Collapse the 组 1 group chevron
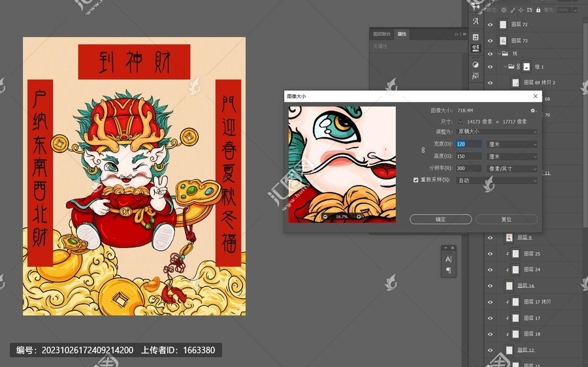588x367 pixels. coord(505,67)
